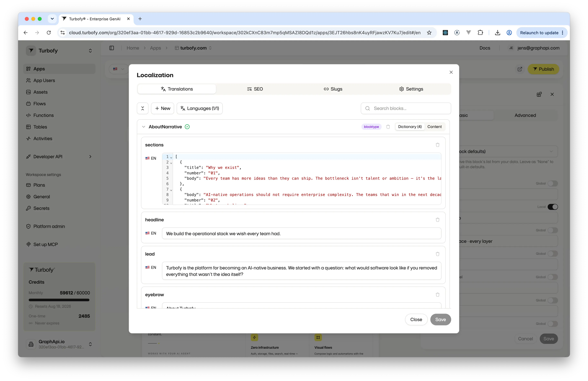Screen dimensions: 588x381
Task: Delete the AboutNarrative block via trash icon
Action: pos(388,127)
